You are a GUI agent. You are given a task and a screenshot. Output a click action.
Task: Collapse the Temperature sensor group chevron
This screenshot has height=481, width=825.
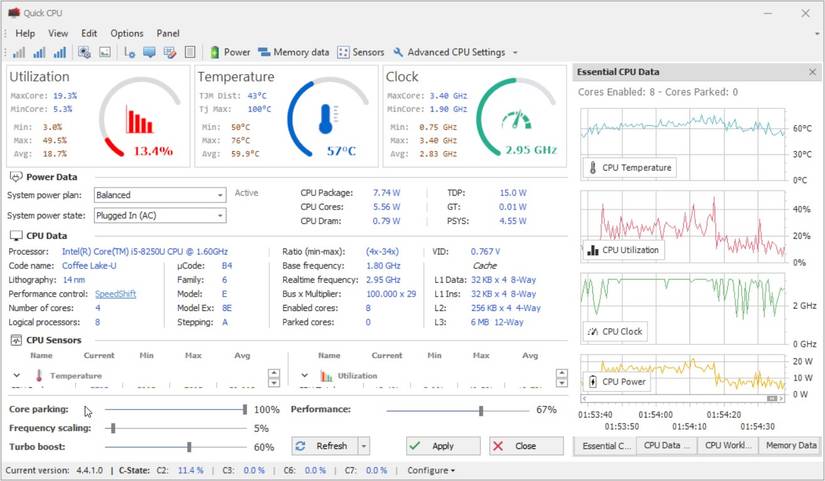[x=17, y=376]
